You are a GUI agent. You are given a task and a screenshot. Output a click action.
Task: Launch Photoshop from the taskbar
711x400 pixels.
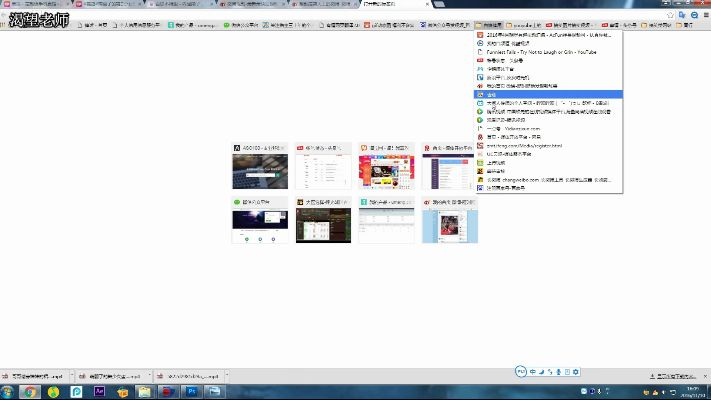pos(192,391)
